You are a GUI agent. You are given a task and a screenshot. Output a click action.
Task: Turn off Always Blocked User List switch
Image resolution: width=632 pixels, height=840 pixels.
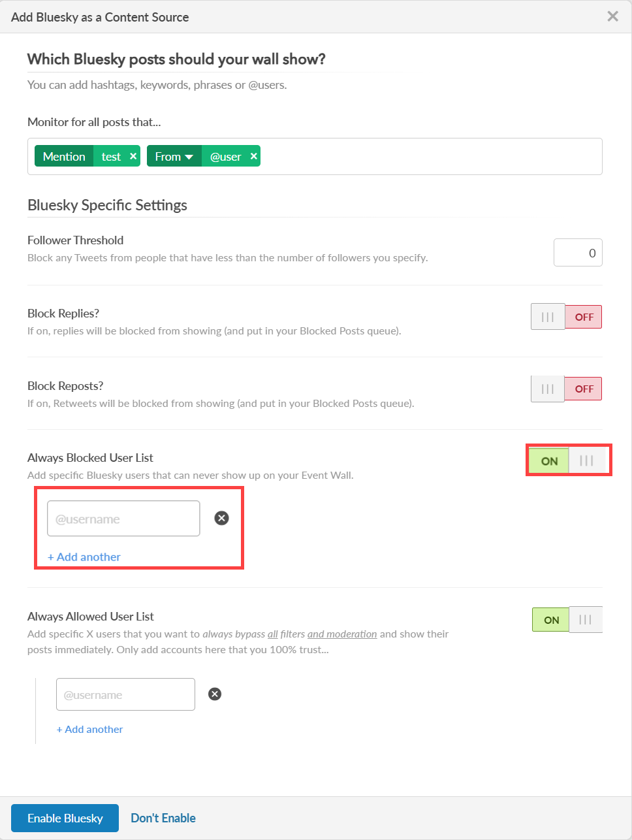pos(568,460)
